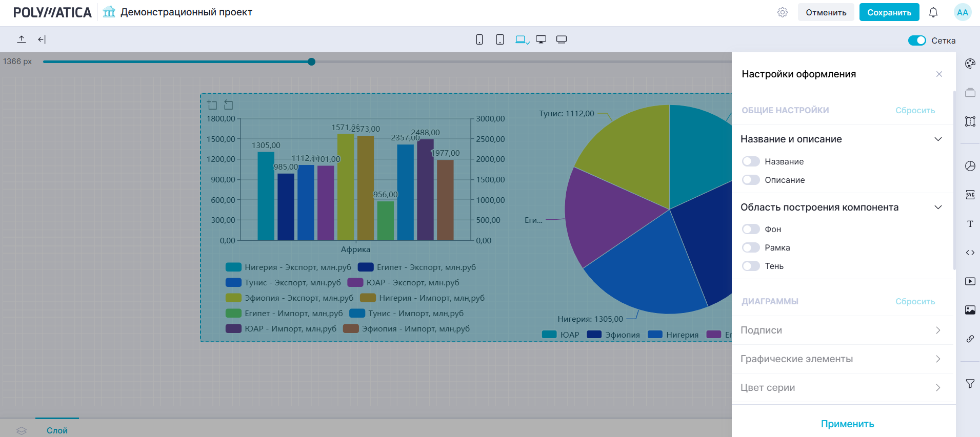Click the filter funnel icon
This screenshot has height=437, width=980.
point(970,384)
